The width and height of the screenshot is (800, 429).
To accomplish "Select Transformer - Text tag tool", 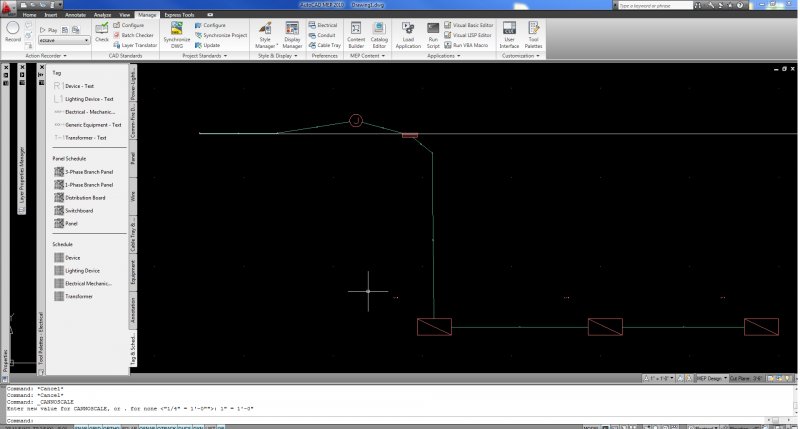I will click(80, 138).
